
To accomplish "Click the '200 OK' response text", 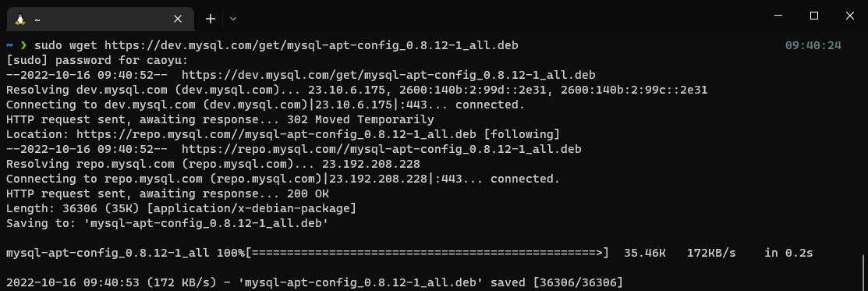I will pyautogui.click(x=308, y=194).
